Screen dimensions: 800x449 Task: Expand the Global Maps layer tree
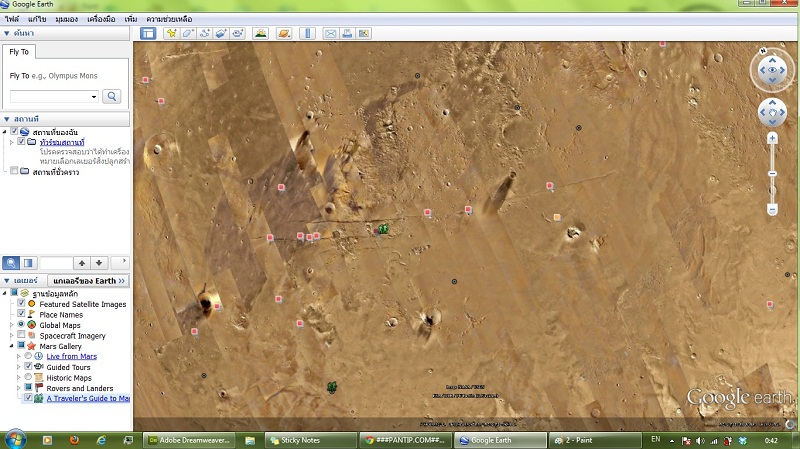pyautogui.click(x=11, y=325)
